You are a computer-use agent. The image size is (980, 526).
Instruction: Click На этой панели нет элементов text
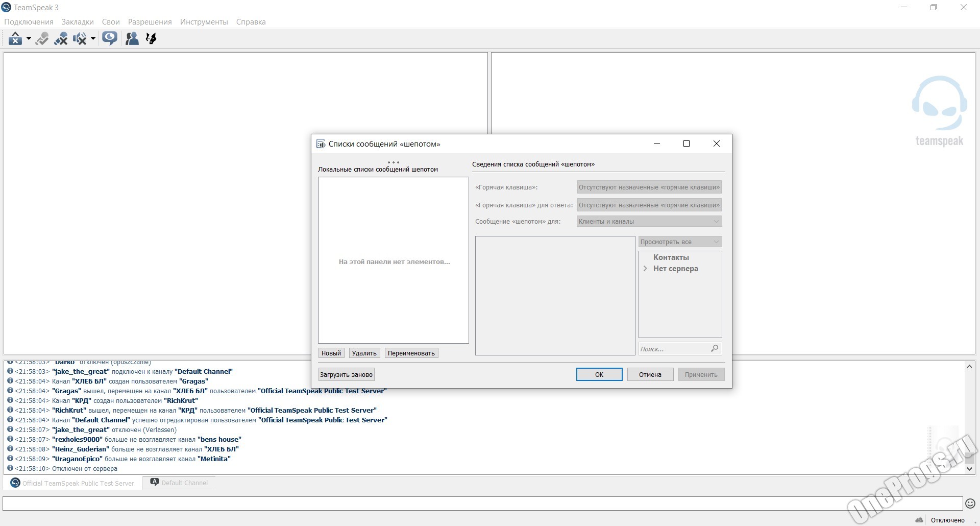coord(394,261)
